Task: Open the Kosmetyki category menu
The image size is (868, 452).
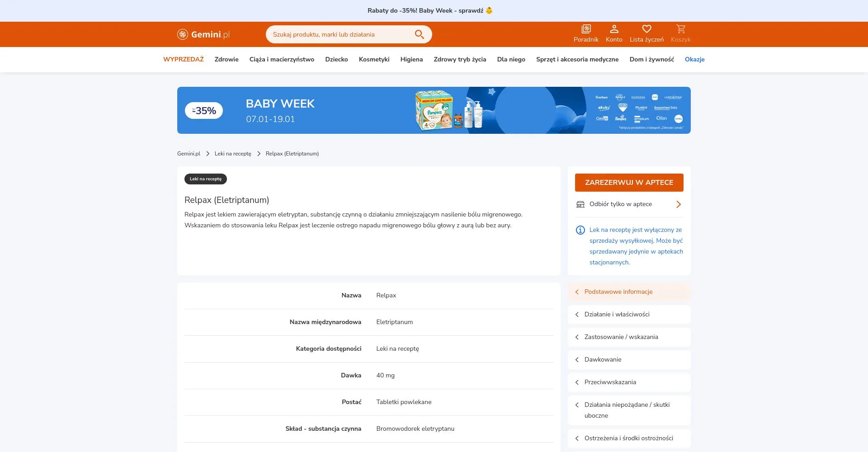Action: pos(374,59)
